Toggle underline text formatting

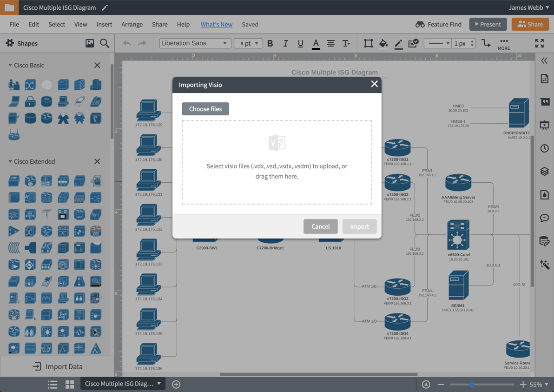point(300,43)
